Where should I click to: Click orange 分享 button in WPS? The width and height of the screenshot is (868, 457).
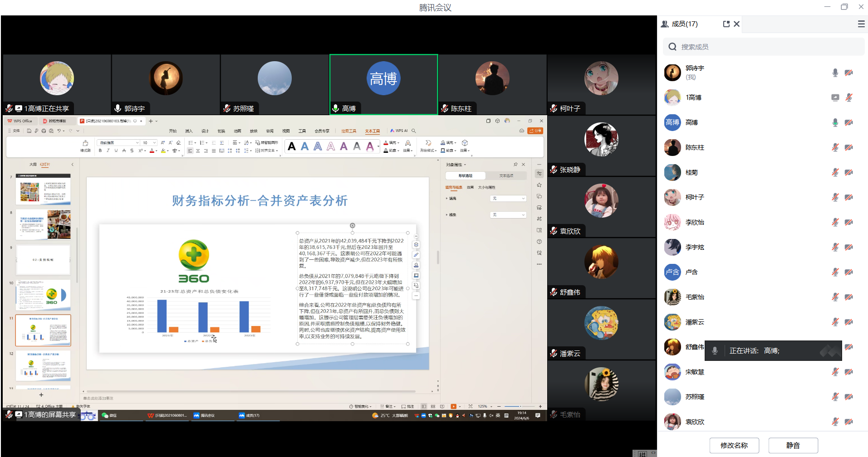click(535, 131)
